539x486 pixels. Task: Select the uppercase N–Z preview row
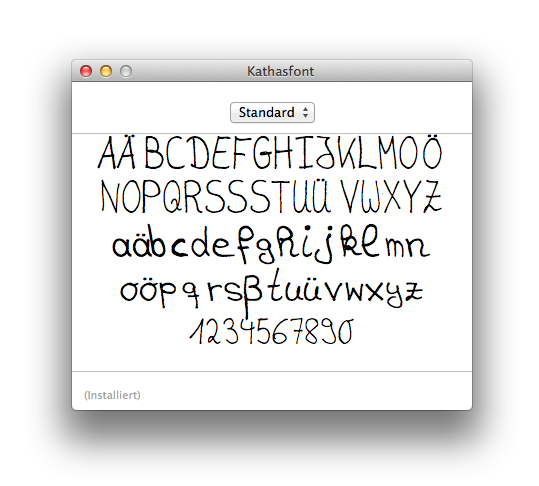point(272,197)
